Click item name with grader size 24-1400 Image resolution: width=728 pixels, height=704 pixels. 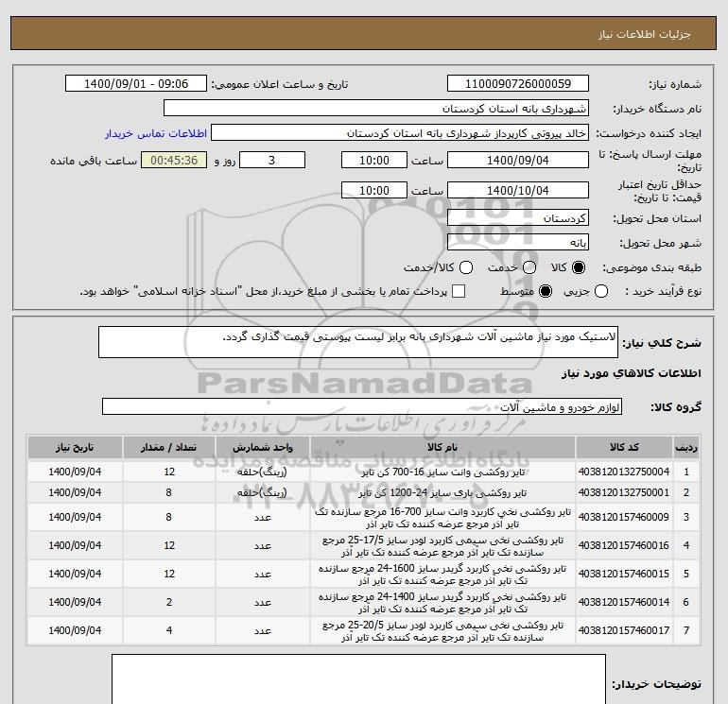[x=442, y=603]
